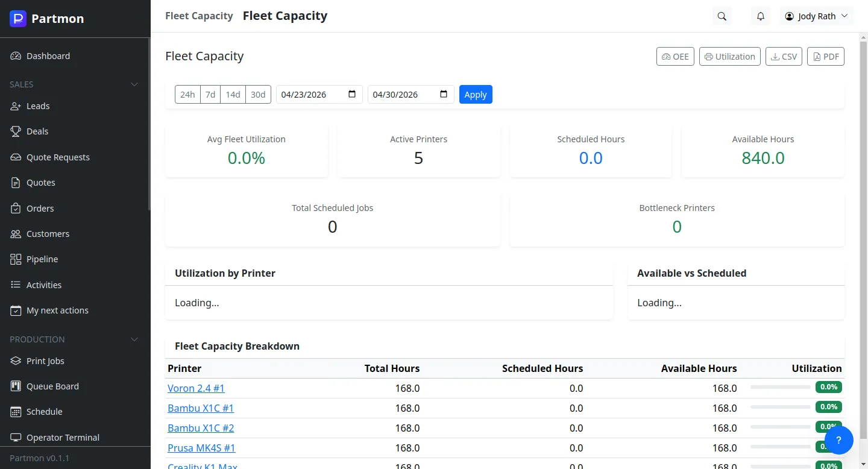The height and width of the screenshot is (469, 868).
Task: Click the Partmon logo icon
Action: [x=18, y=19]
